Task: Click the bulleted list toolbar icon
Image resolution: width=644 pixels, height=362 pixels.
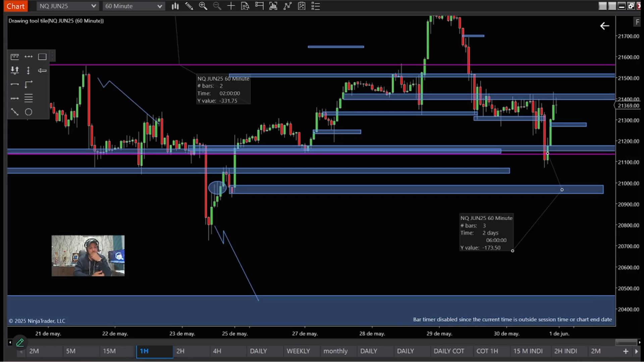Action: click(x=316, y=6)
